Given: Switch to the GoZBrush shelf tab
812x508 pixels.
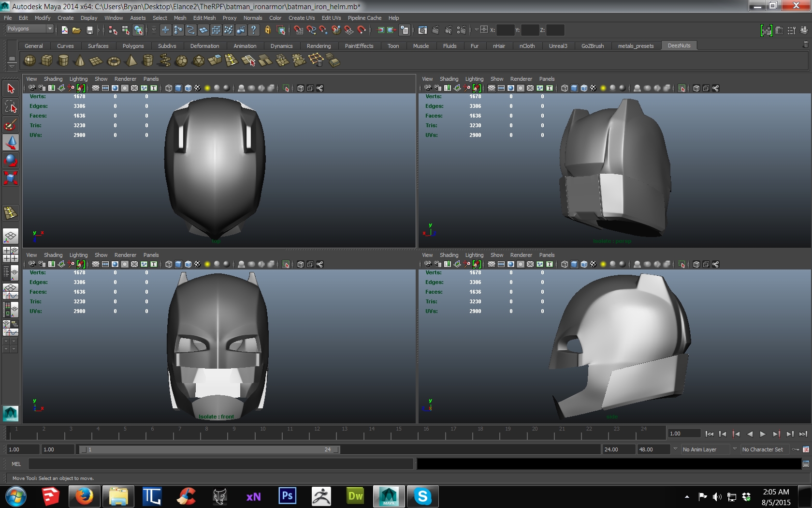Looking at the screenshot, I should [x=593, y=46].
